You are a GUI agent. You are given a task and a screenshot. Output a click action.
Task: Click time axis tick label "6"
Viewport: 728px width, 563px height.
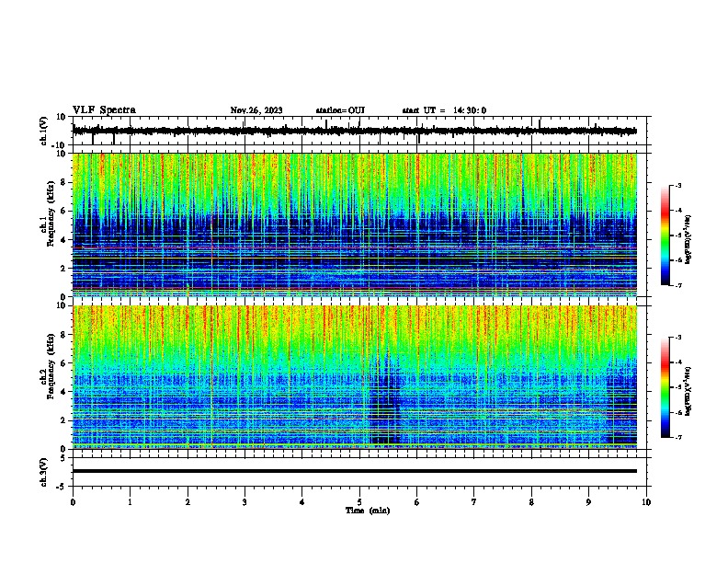417,501
